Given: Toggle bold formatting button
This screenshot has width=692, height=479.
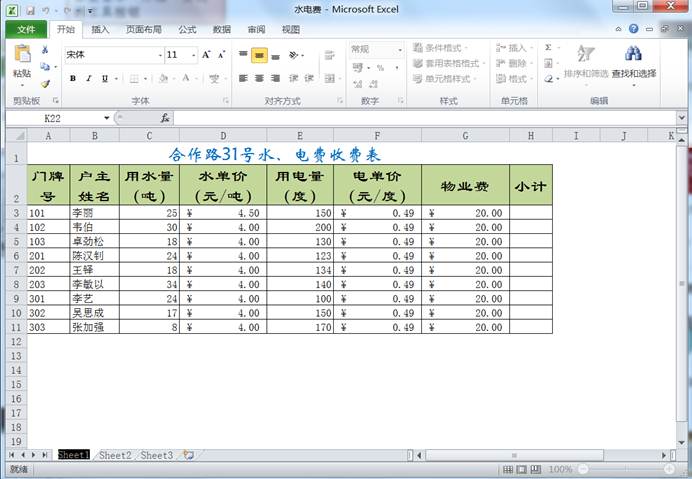Looking at the screenshot, I should coord(74,78).
